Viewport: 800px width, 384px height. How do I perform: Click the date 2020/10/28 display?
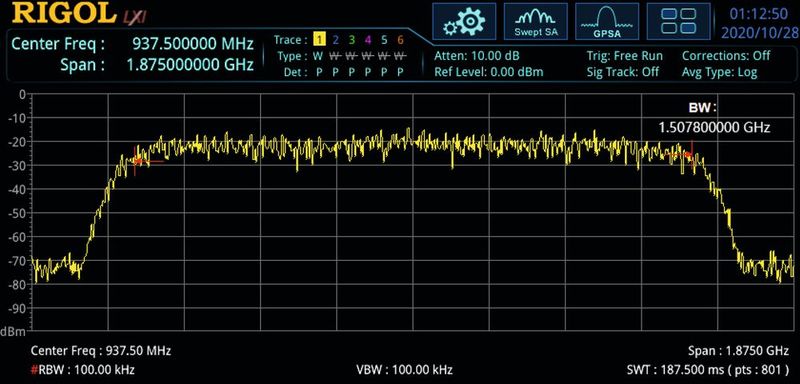(x=760, y=32)
